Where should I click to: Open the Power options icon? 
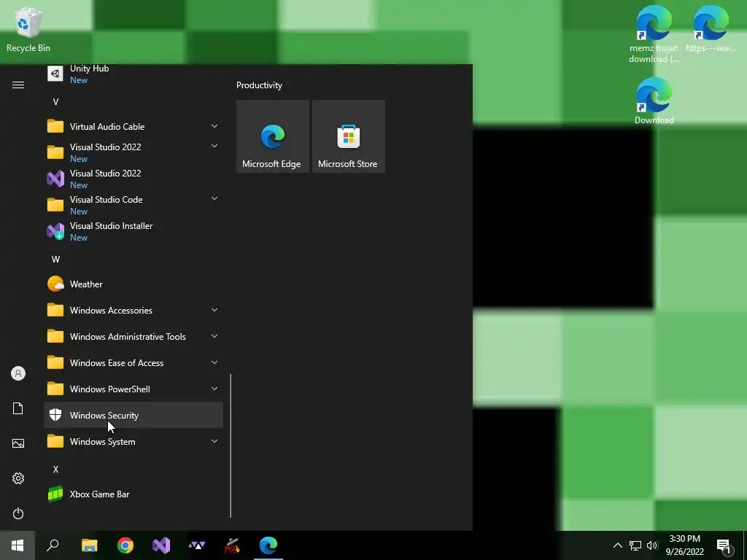coord(18,513)
